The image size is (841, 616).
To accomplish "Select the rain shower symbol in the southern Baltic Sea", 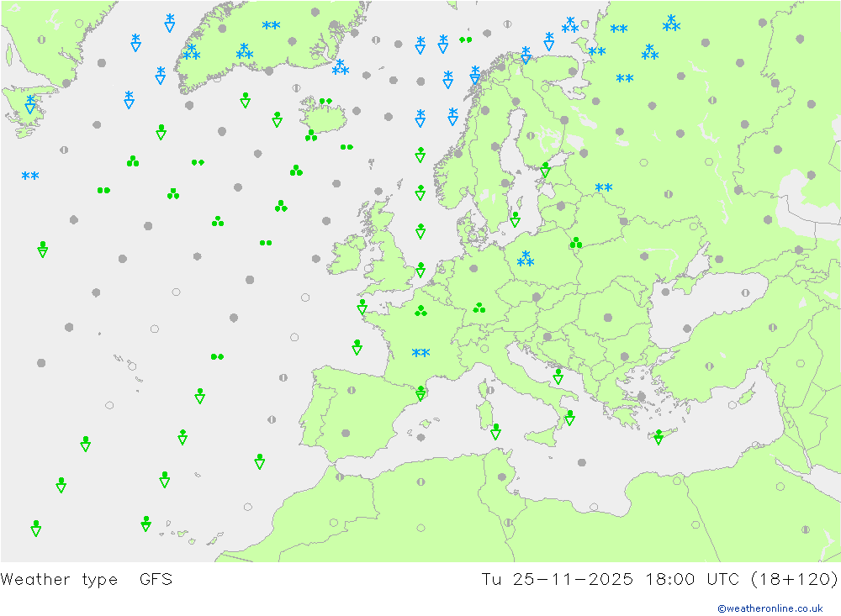I will pyautogui.click(x=516, y=219).
